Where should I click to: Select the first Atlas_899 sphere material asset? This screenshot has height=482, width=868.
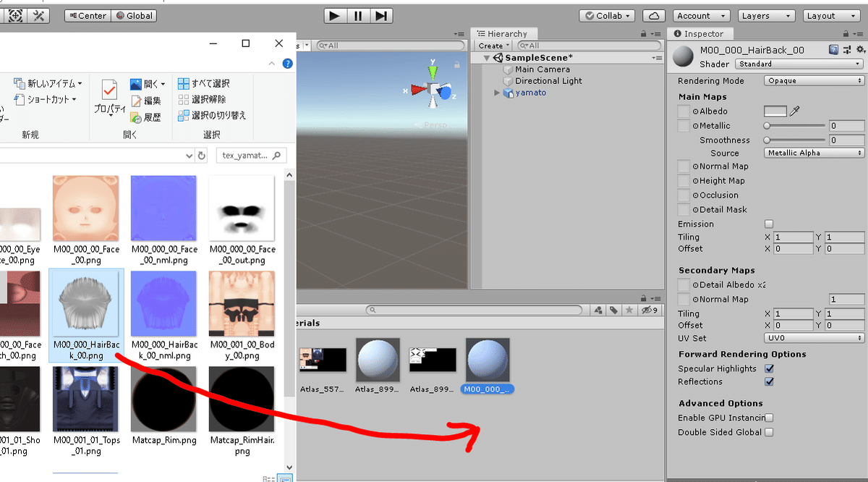pos(378,360)
